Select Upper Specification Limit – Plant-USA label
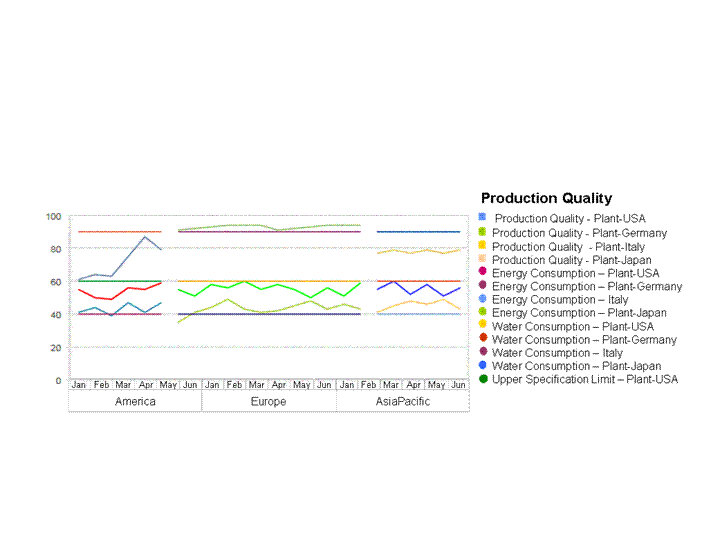This screenshot has width=720, height=540. (x=584, y=379)
